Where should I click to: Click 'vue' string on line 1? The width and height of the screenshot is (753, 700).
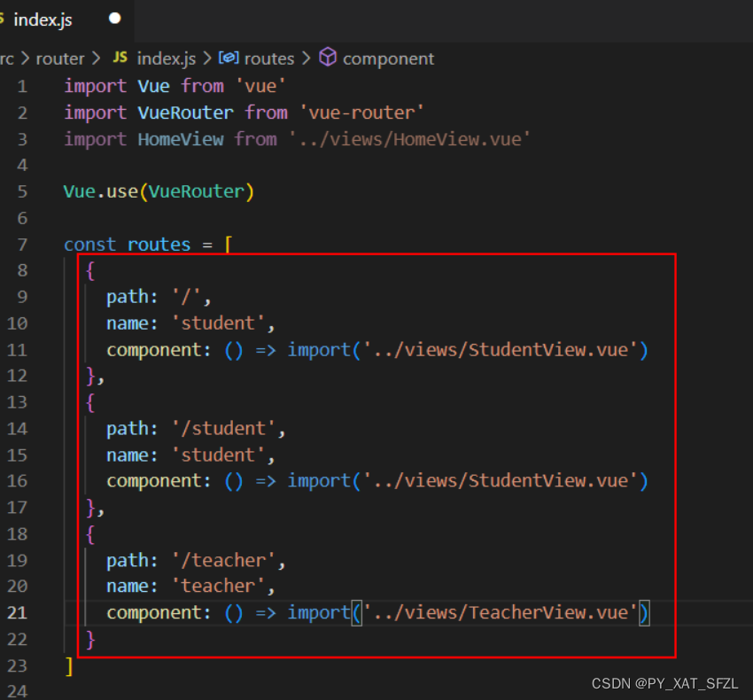pos(260,86)
